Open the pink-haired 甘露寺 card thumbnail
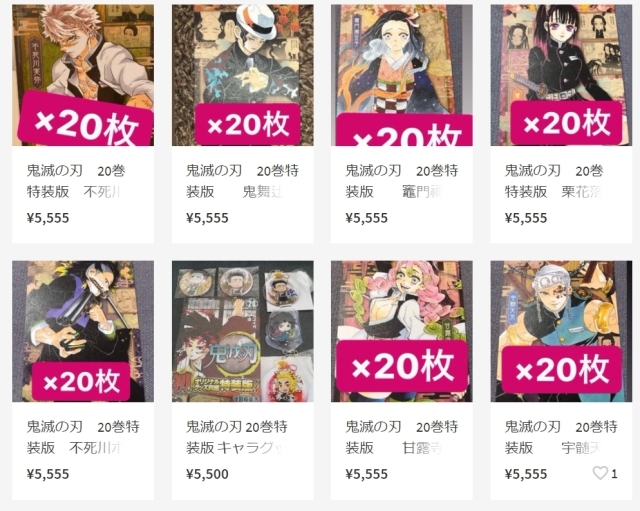This screenshot has height=511, width=640. (x=402, y=331)
